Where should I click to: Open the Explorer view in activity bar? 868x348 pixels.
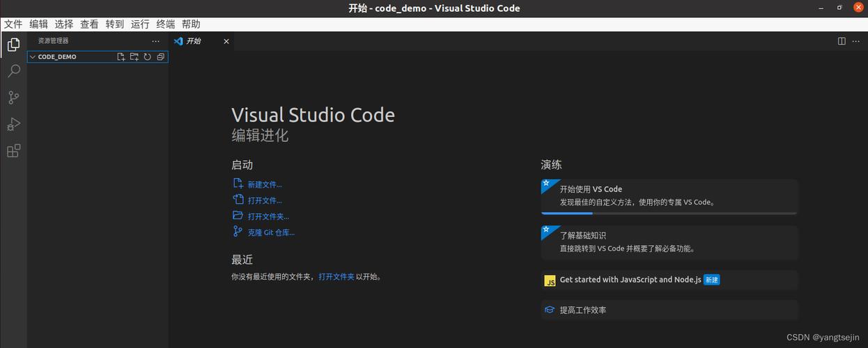point(13,45)
